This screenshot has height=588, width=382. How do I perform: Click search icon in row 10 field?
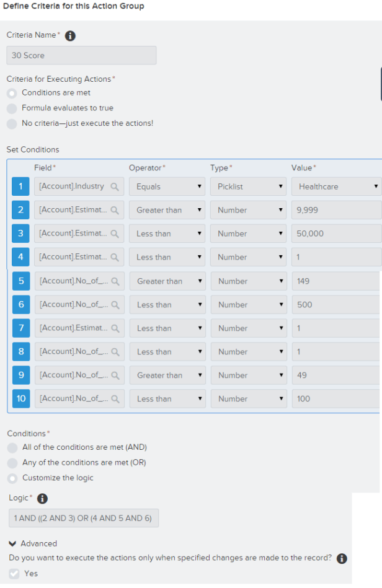pyautogui.click(x=115, y=399)
